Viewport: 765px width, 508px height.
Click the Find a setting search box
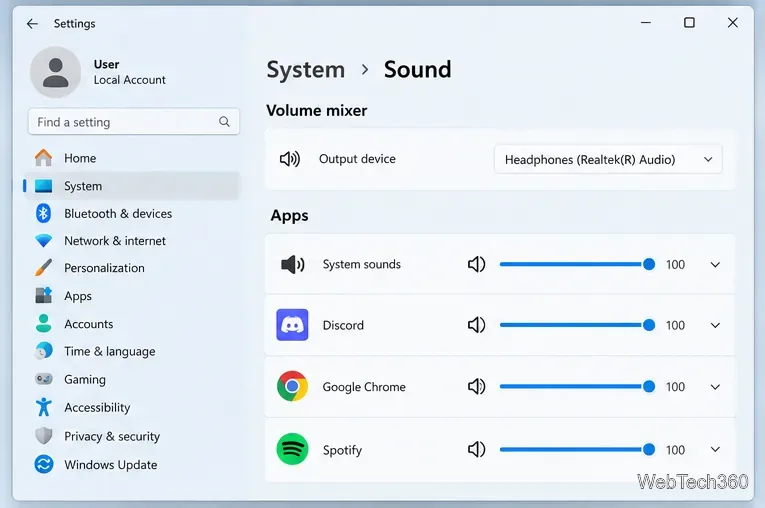point(134,122)
